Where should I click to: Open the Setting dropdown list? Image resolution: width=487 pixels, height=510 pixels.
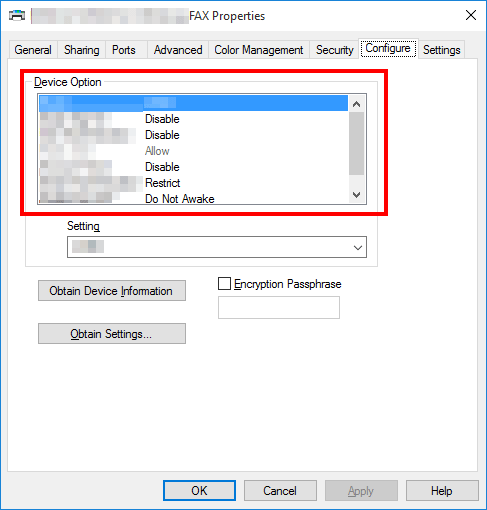click(x=217, y=247)
